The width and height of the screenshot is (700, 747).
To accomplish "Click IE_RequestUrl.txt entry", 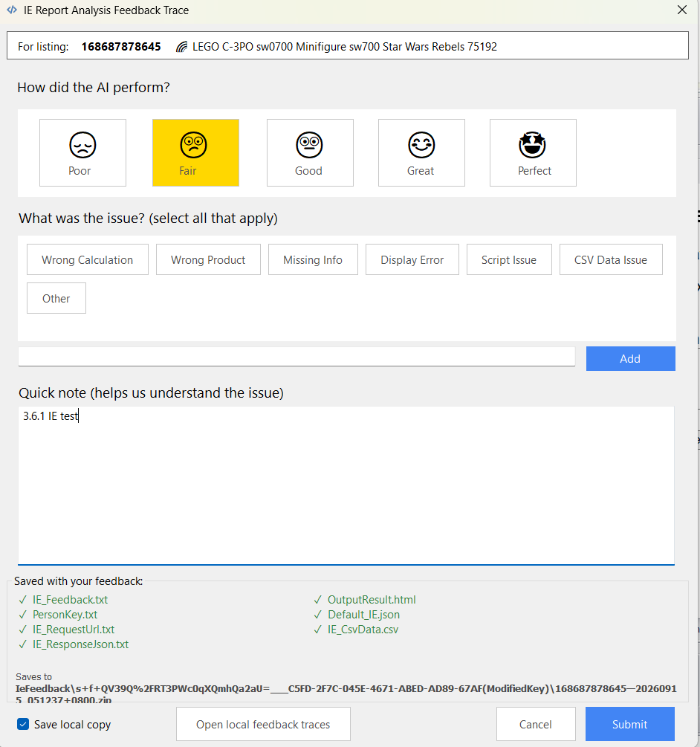I will click(74, 630).
